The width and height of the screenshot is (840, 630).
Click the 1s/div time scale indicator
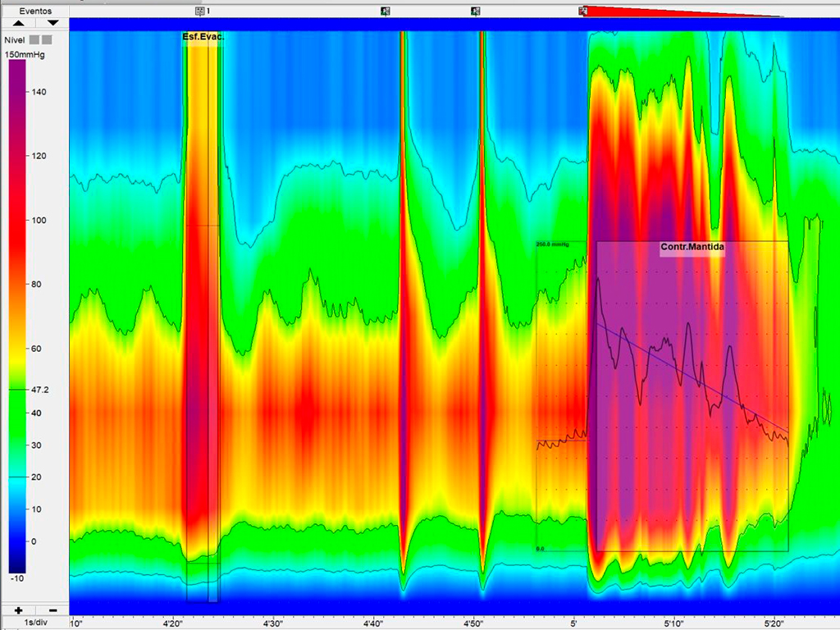pos(34,623)
